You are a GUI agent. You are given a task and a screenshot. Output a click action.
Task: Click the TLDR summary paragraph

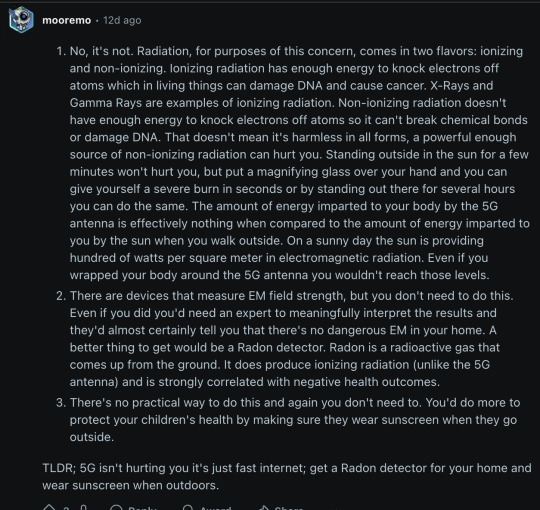287,476
